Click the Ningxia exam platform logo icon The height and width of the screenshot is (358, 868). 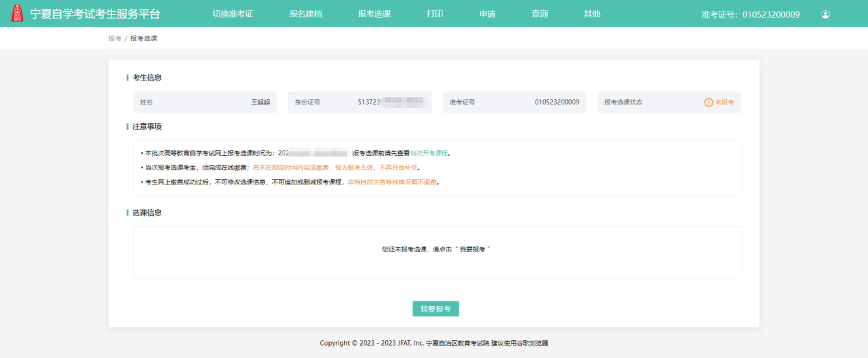(x=17, y=14)
